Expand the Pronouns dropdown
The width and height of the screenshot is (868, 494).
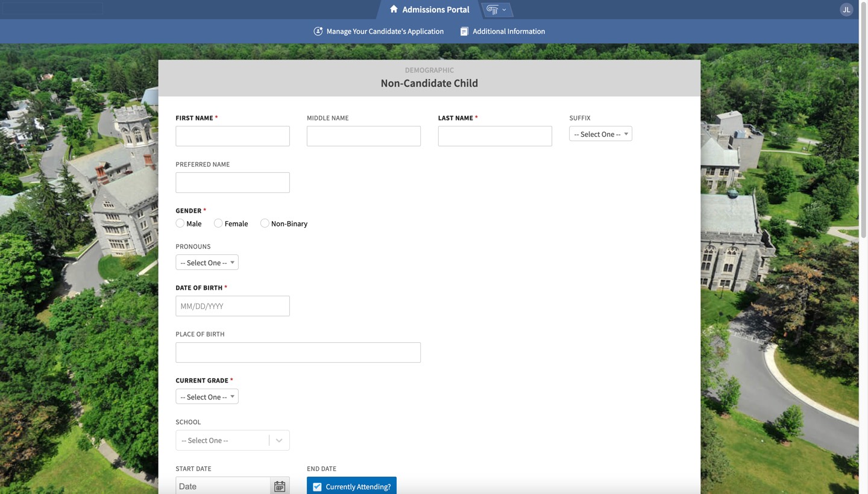(x=207, y=263)
